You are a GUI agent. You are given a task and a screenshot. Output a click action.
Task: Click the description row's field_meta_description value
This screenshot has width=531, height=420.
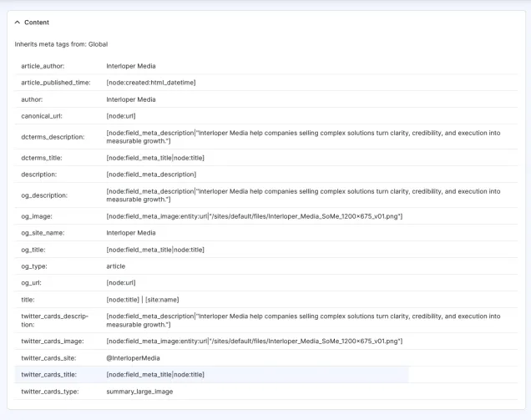(151, 175)
